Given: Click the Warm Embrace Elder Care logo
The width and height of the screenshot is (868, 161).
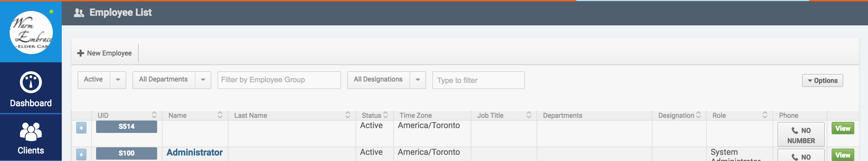Looking at the screenshot, I should pos(31,33).
